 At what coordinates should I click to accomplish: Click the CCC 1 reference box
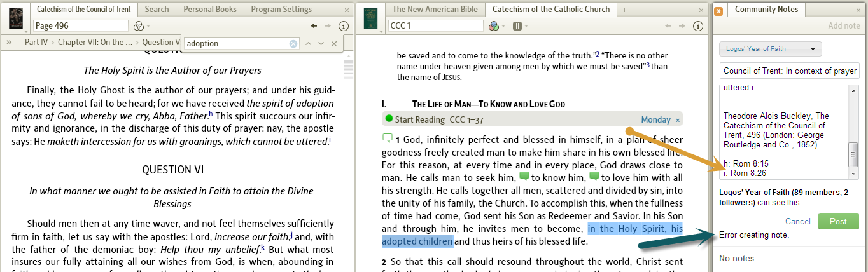435,26
